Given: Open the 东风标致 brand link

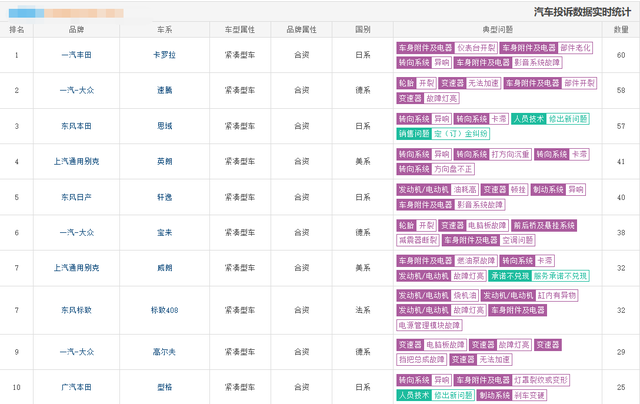Looking at the screenshot, I should point(76,310).
